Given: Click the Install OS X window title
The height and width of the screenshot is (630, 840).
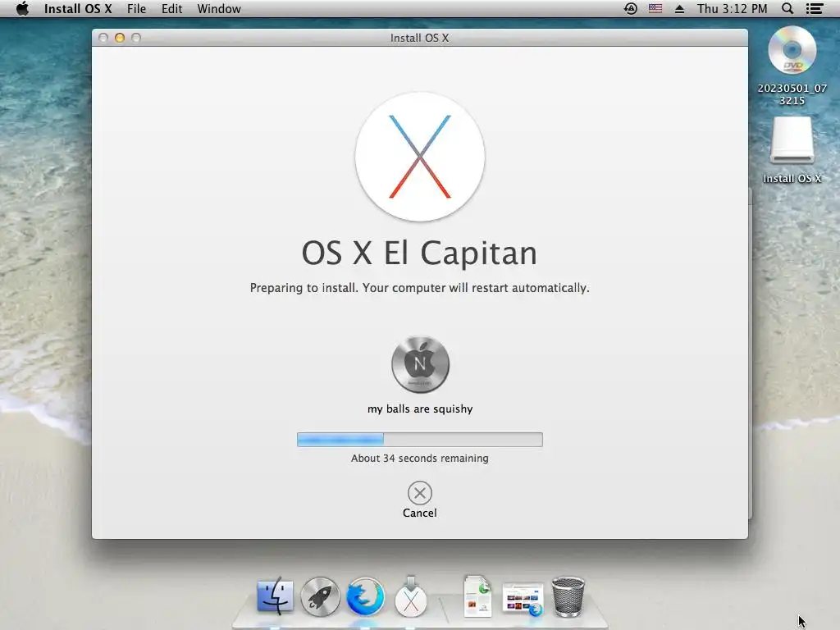Looking at the screenshot, I should pyautogui.click(x=419, y=38).
